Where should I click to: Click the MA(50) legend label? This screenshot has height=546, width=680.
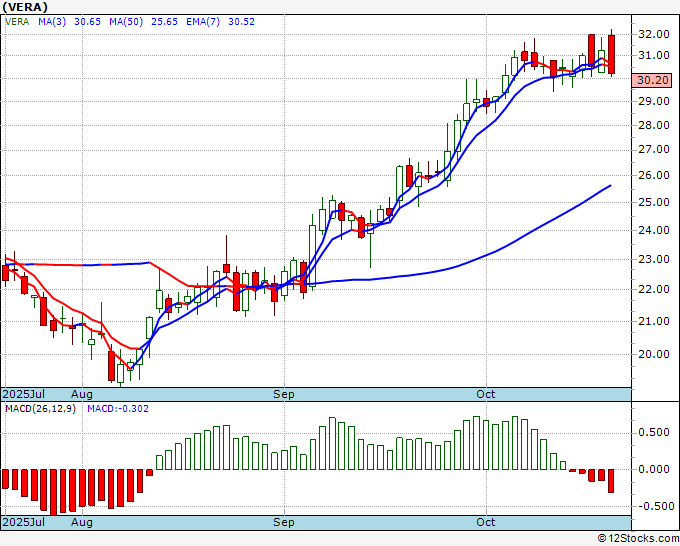point(126,22)
